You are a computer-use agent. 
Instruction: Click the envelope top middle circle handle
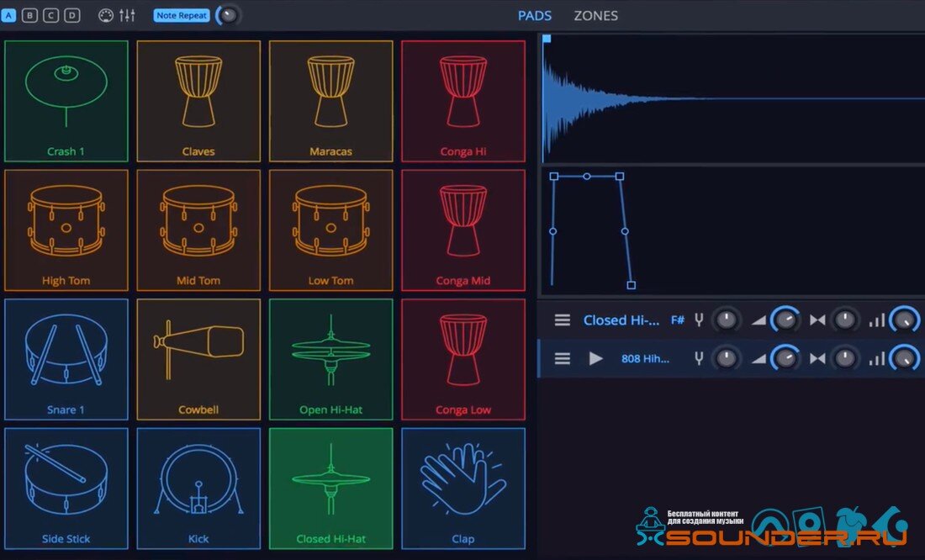click(586, 177)
